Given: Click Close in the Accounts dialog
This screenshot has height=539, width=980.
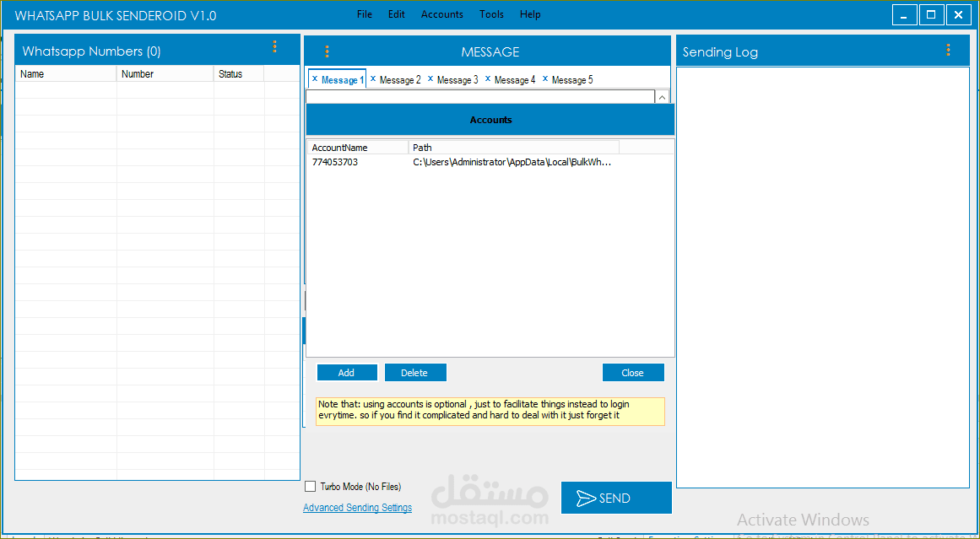Looking at the screenshot, I should (x=633, y=372).
